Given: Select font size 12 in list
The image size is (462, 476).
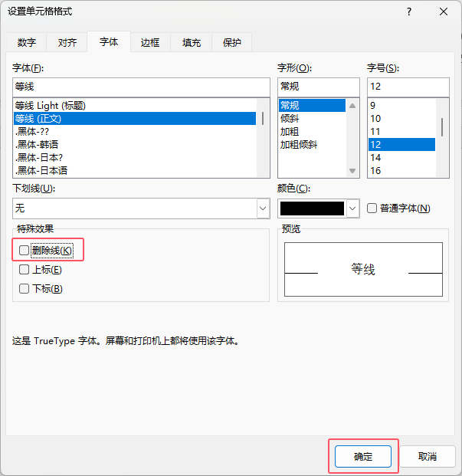Looking at the screenshot, I should point(401,145).
